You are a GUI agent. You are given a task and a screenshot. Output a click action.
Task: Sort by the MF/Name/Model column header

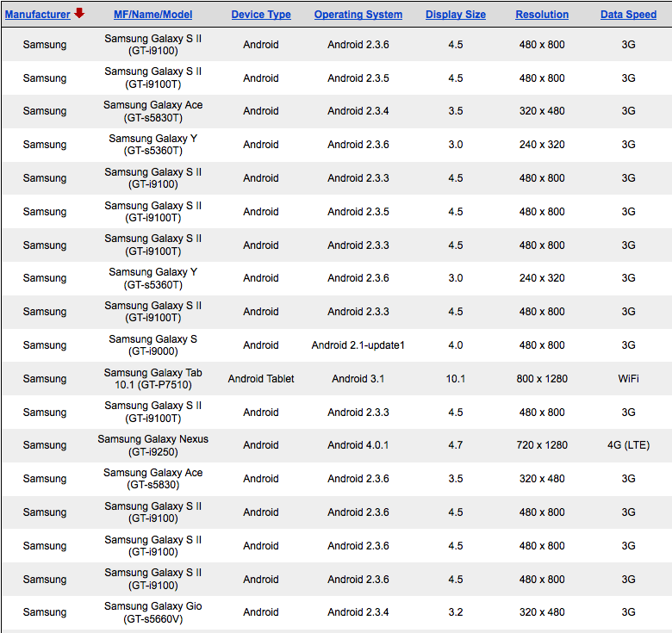pyautogui.click(x=153, y=15)
